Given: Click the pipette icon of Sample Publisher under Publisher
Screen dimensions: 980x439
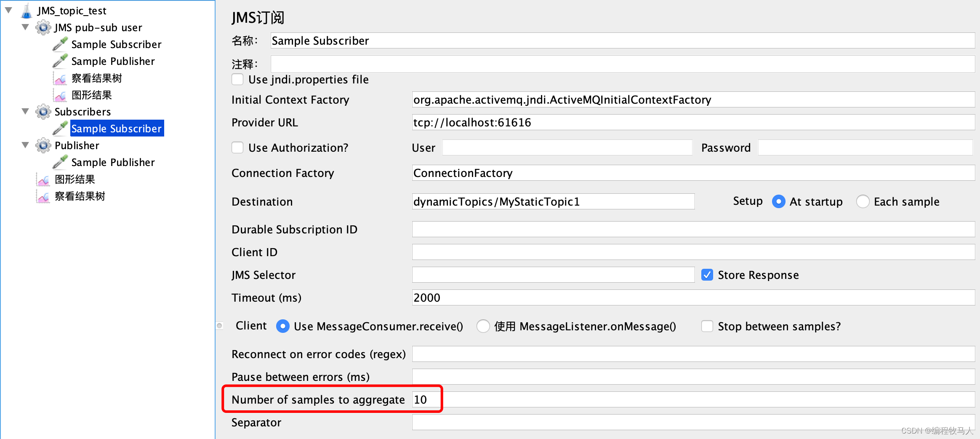Looking at the screenshot, I should (x=60, y=162).
